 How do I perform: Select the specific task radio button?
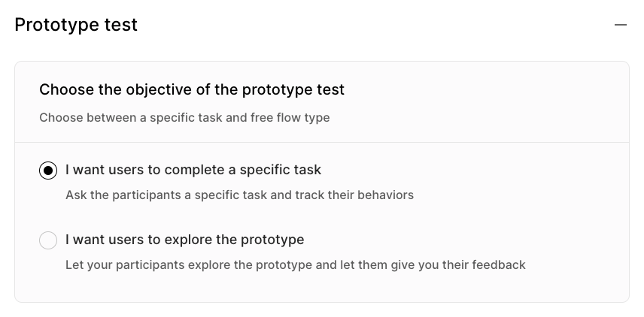click(x=48, y=171)
